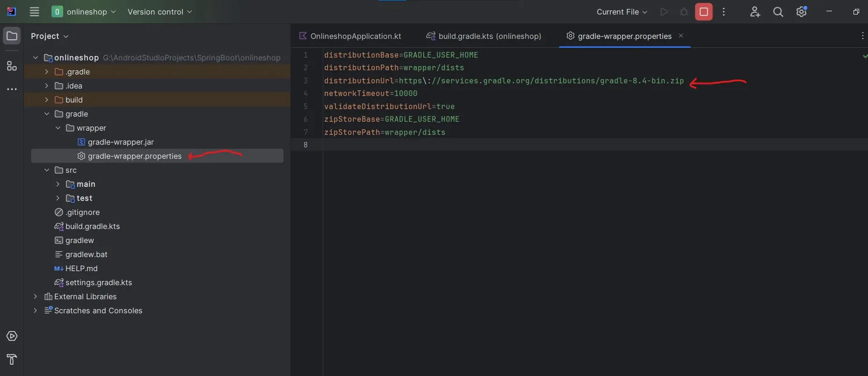Image resolution: width=868 pixels, height=376 pixels.
Task: Open the main hamburger menu
Action: click(34, 12)
